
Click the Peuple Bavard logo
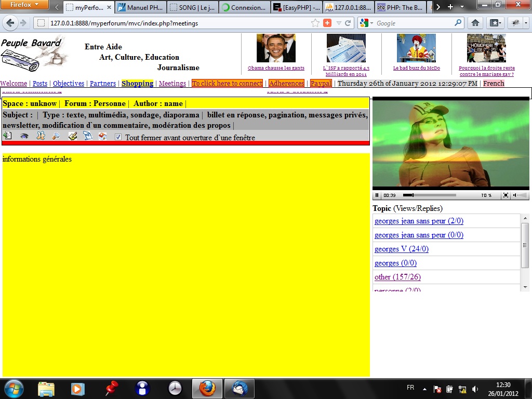(x=34, y=54)
